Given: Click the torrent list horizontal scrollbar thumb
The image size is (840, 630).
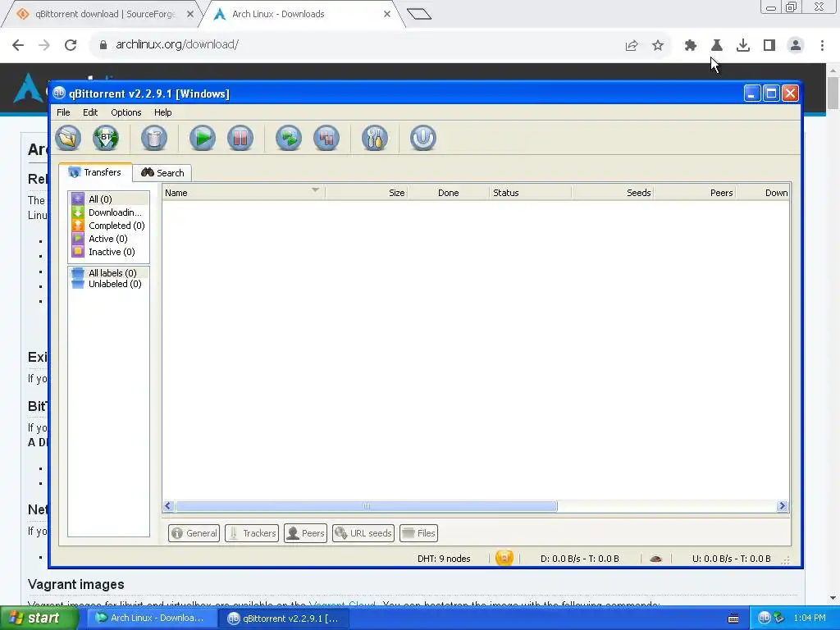Looking at the screenshot, I should pyautogui.click(x=367, y=505).
